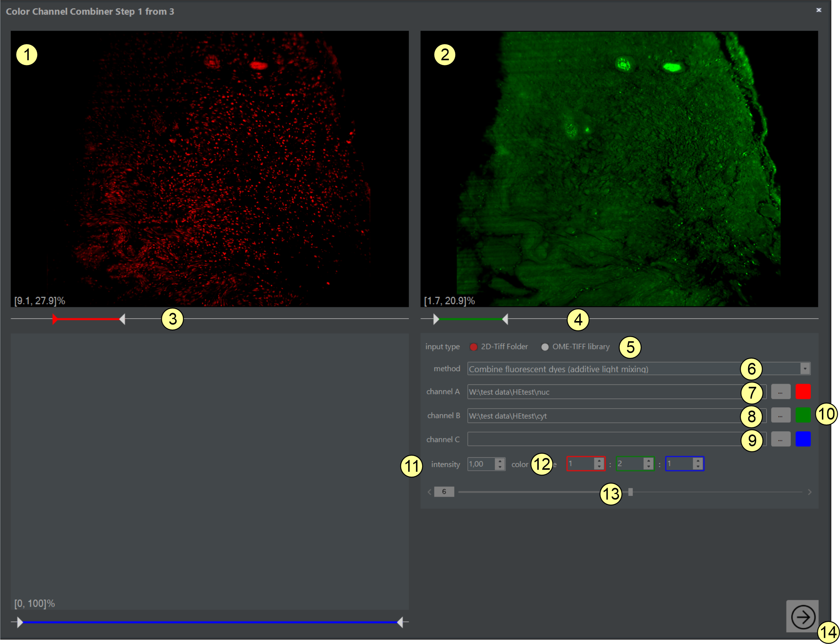This screenshot has width=840, height=644.
Task: Click the left arrow of slice slider
Action: (x=429, y=492)
